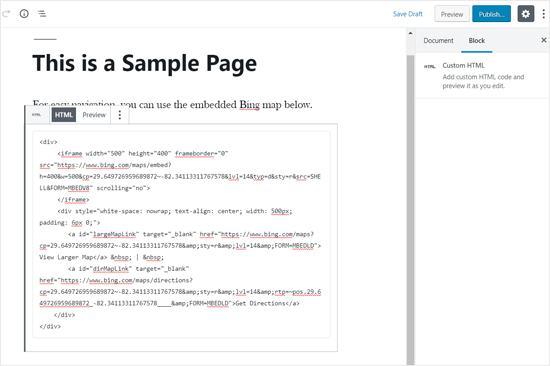Click the page title "This is a Sample Page"
Image resolution: width=550 pixels, height=366 pixels.
point(145,64)
